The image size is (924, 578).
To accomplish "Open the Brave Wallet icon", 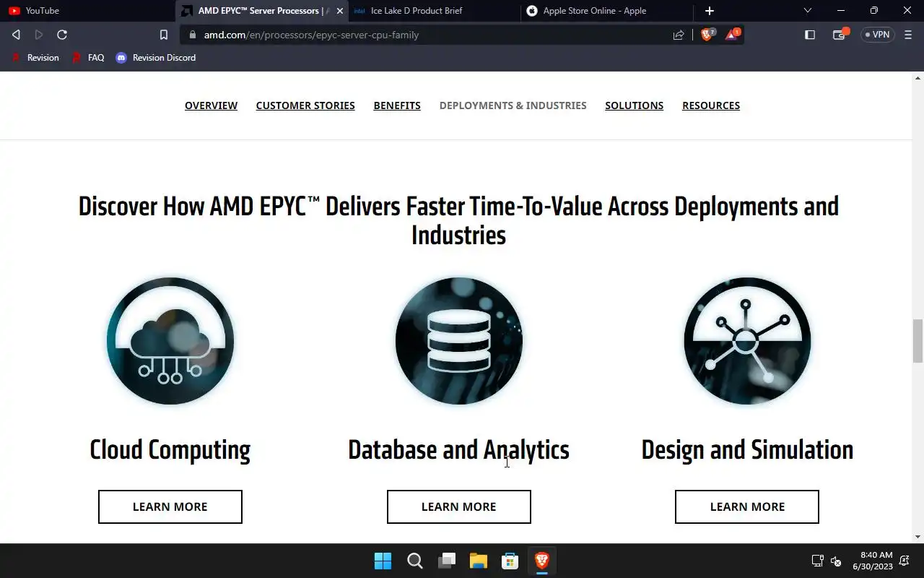I will pyautogui.click(x=840, y=34).
